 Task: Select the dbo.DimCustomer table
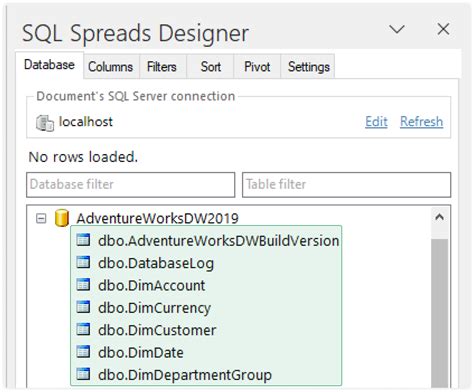pyautogui.click(x=157, y=330)
